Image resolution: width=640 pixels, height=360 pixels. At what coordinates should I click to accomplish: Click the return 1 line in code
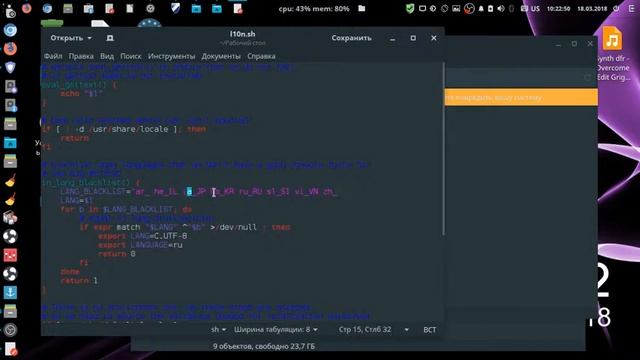(79, 281)
